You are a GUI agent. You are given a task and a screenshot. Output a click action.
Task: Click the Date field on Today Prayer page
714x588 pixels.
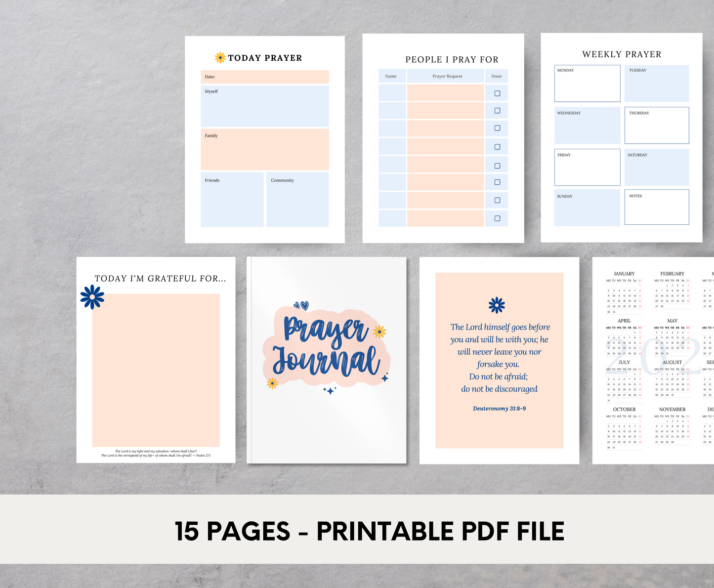pos(264,77)
